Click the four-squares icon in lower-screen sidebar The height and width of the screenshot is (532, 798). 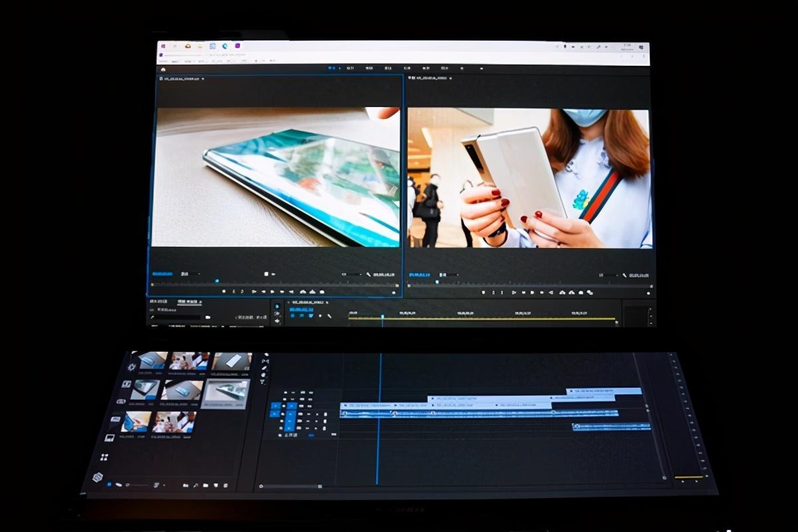point(104,457)
